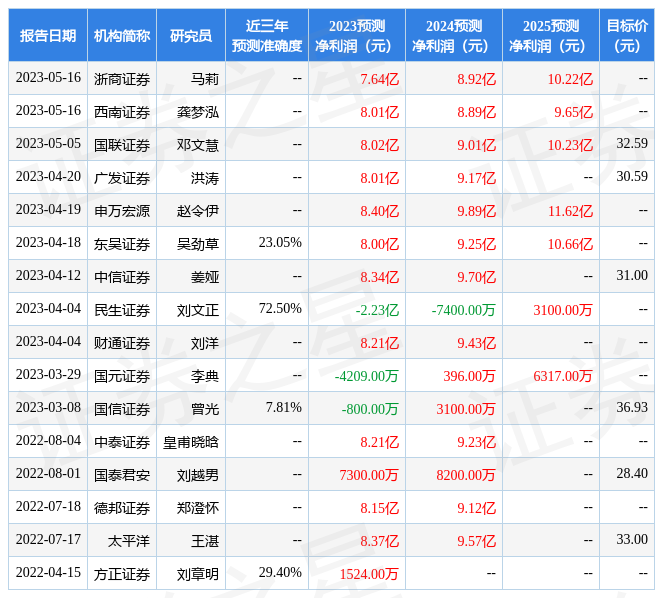Click the 30.59 target price

[x=632, y=176]
